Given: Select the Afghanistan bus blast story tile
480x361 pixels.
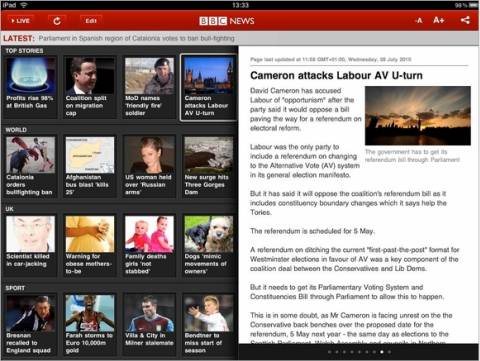Looking at the screenshot, I should [90, 166].
